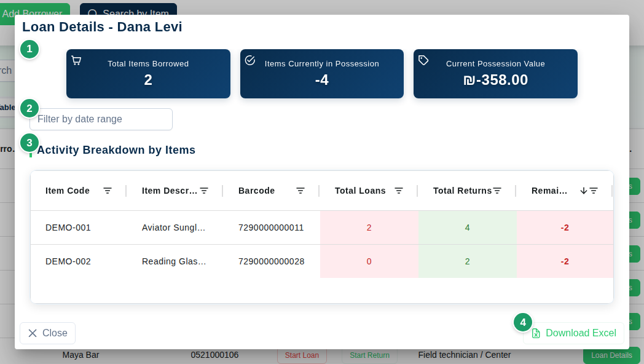Click the Loan Details - Dana Levi title

pyautogui.click(x=102, y=27)
